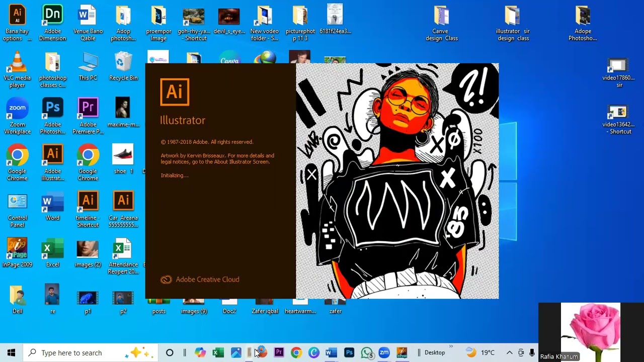Click the posts file label
The width and height of the screenshot is (644, 362).
(x=158, y=311)
